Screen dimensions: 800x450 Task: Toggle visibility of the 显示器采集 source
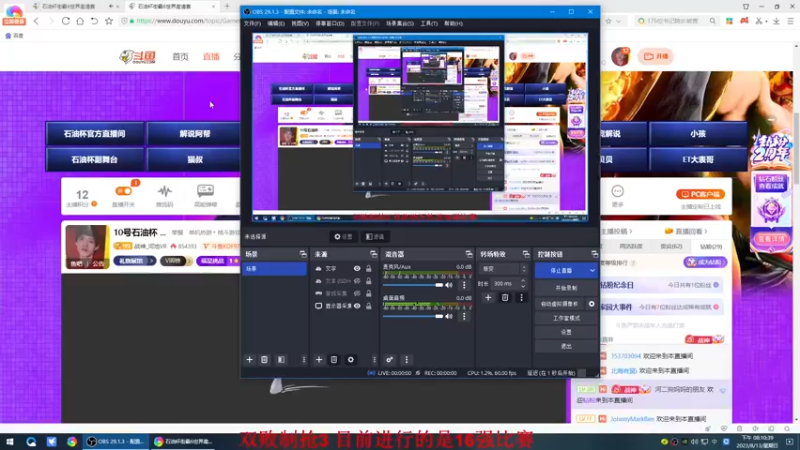(x=357, y=306)
